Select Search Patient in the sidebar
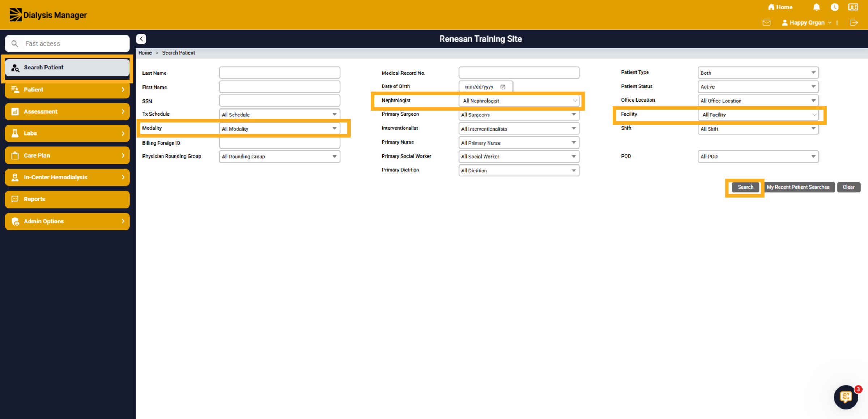868x419 pixels. [67, 68]
